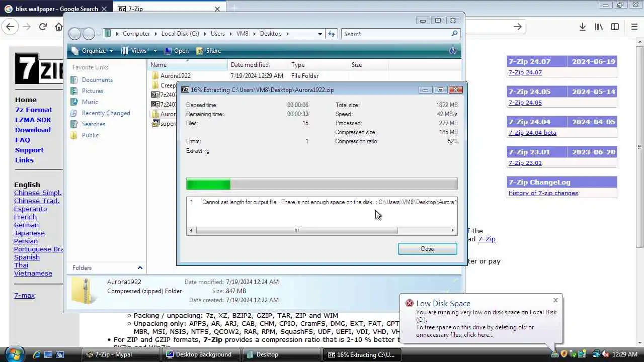This screenshot has width=644, height=362.
Task: Launch Internet Explorer from Quick Launch
Action: (37, 354)
